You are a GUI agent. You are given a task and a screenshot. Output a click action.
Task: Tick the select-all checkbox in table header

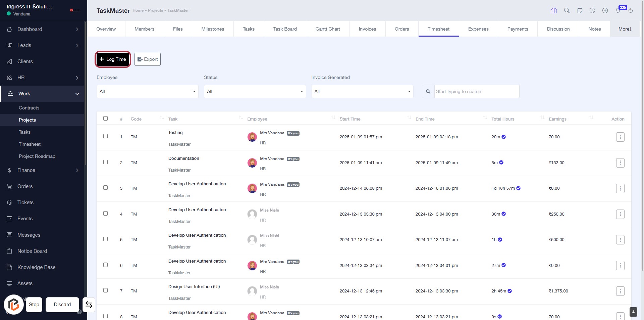(x=106, y=119)
